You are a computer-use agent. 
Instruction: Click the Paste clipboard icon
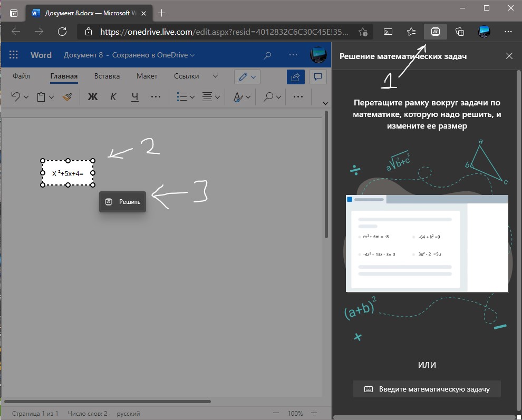click(x=41, y=97)
